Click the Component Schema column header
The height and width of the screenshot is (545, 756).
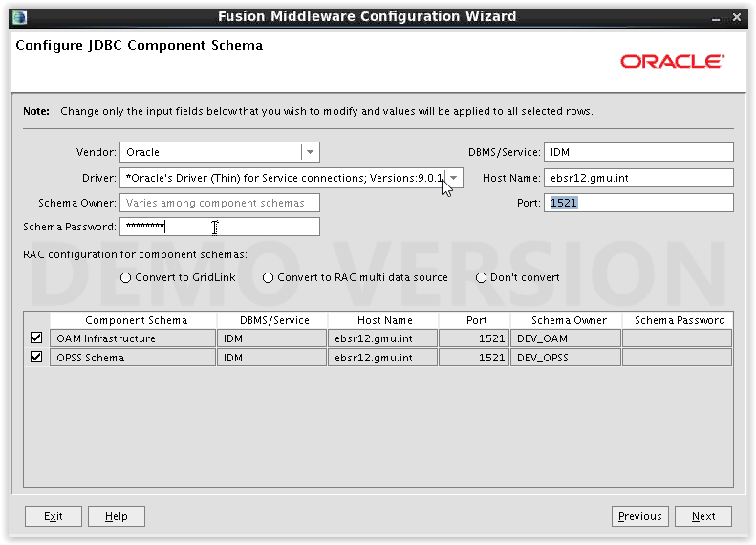pos(134,320)
